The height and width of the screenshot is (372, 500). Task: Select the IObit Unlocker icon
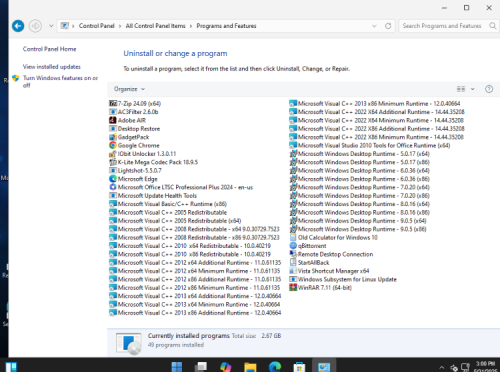point(113,154)
